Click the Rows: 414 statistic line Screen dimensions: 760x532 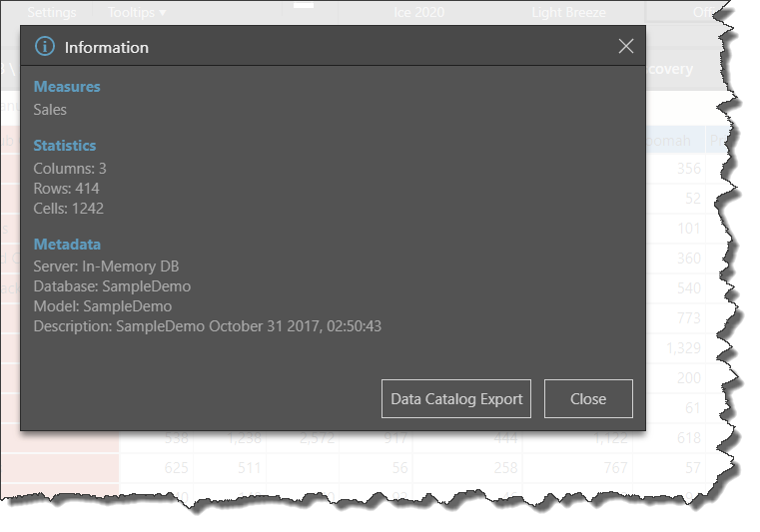(x=66, y=189)
